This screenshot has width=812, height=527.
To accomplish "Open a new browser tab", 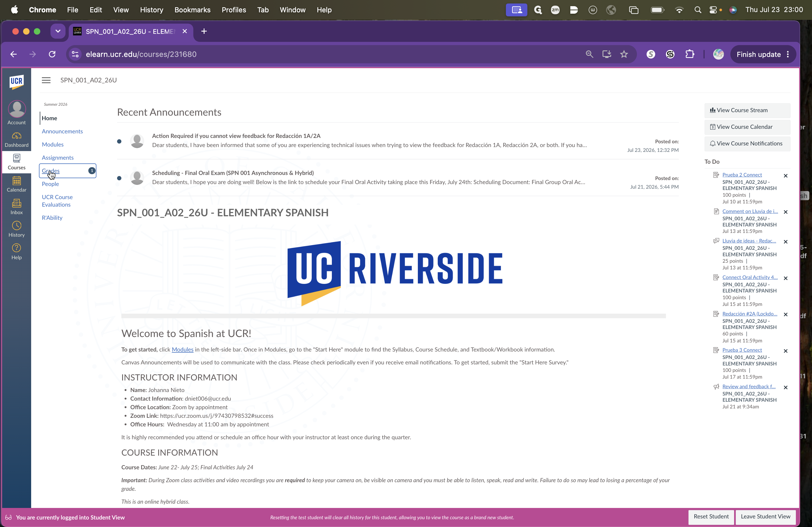I will 204,31.
